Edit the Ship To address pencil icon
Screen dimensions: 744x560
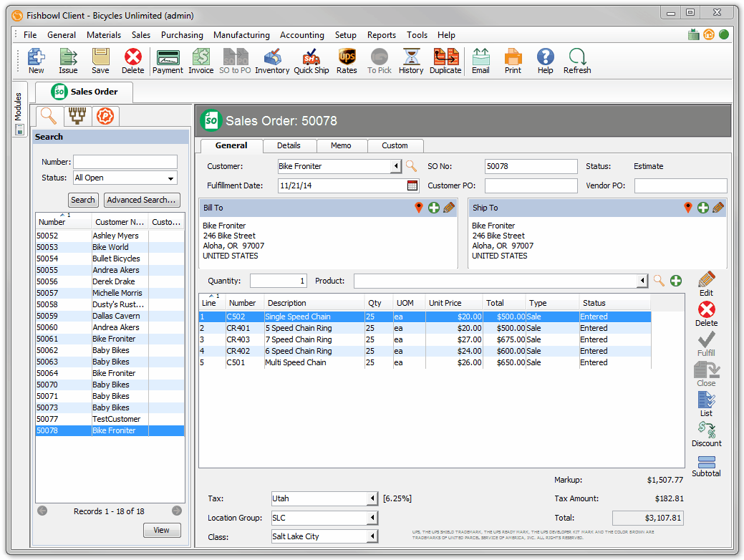coord(718,208)
